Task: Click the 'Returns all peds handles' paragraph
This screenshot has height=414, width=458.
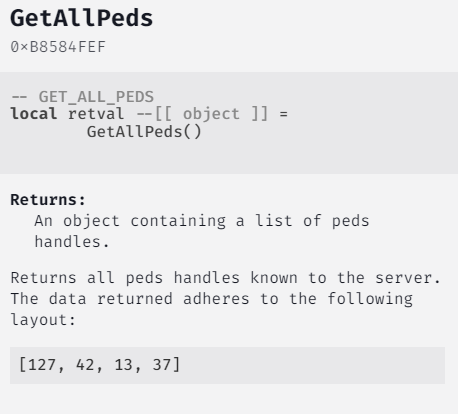Action: click(x=226, y=299)
